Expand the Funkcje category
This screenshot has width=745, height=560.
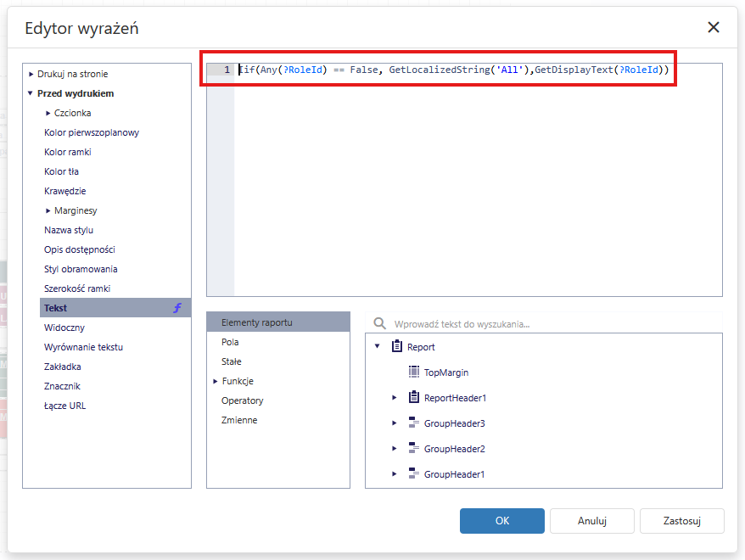(x=216, y=382)
